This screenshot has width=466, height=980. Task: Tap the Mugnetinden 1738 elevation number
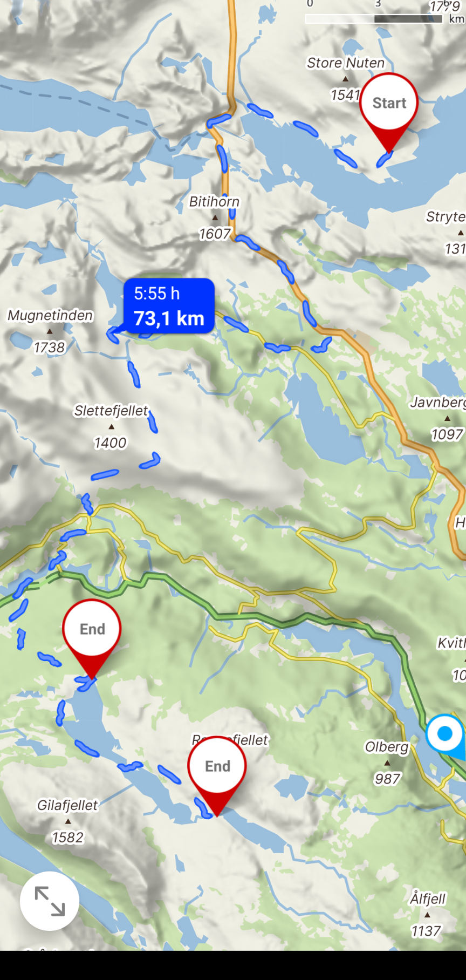49,348
